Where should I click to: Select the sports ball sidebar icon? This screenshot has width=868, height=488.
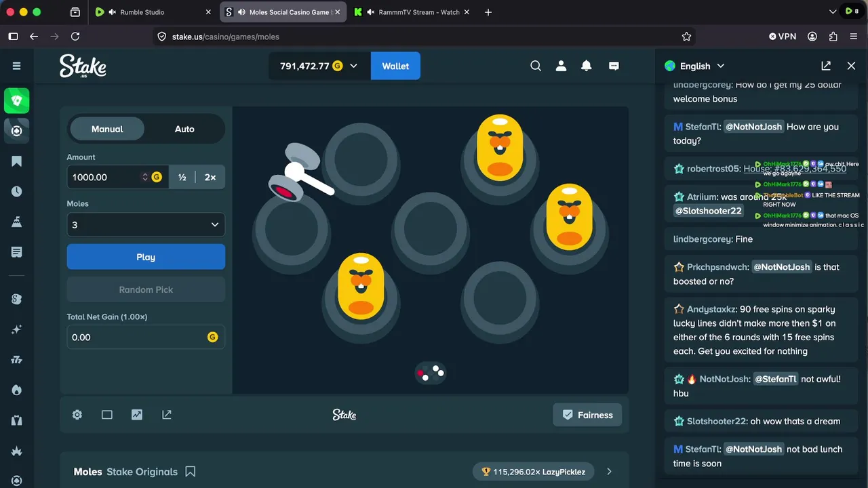tap(17, 131)
